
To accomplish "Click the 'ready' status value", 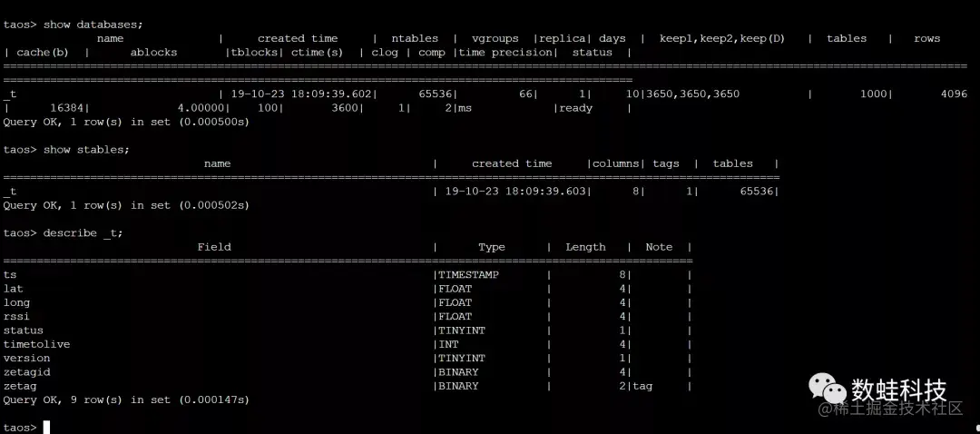I will (x=575, y=108).
